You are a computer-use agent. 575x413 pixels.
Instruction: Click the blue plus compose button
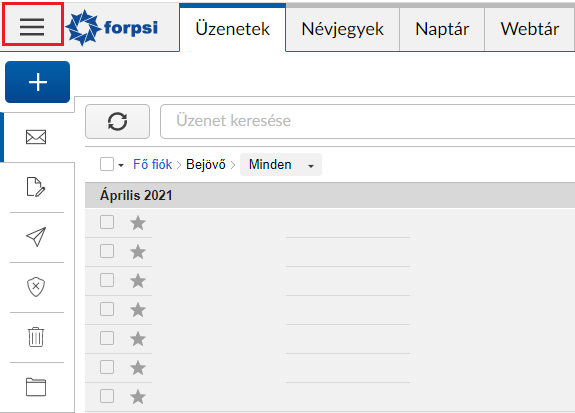[37, 82]
